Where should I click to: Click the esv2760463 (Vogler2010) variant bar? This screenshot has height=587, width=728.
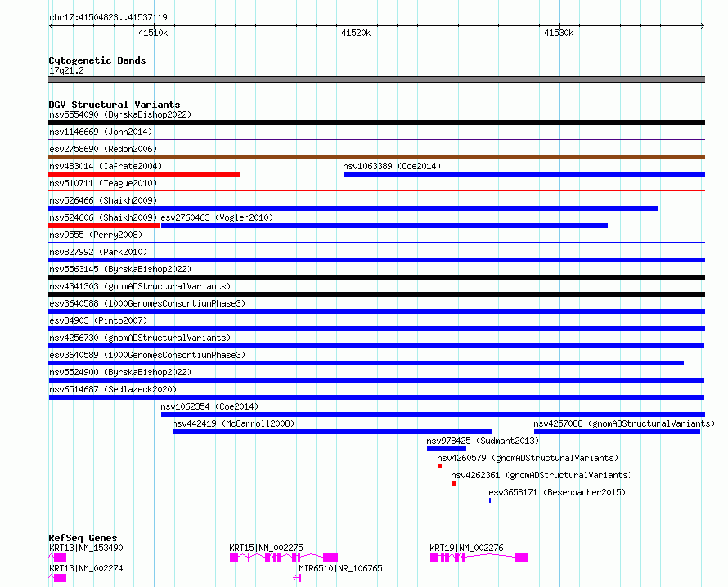[384, 226]
